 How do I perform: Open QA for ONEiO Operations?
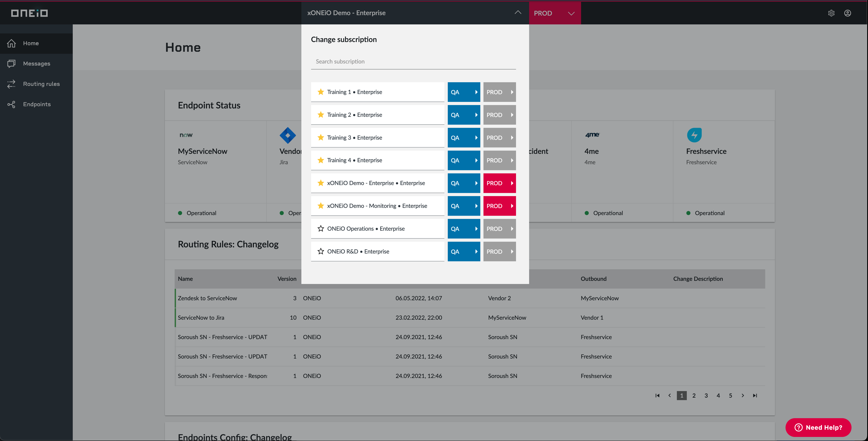point(464,229)
